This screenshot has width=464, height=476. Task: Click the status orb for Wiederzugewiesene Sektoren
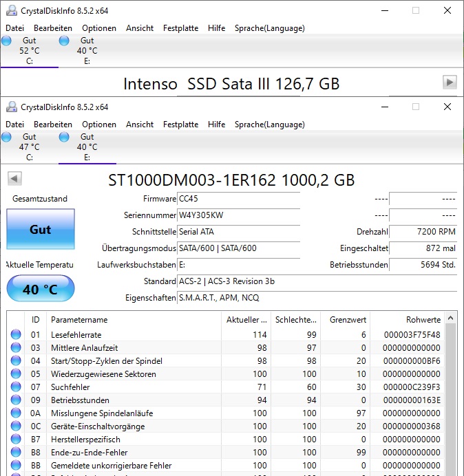coord(16,374)
